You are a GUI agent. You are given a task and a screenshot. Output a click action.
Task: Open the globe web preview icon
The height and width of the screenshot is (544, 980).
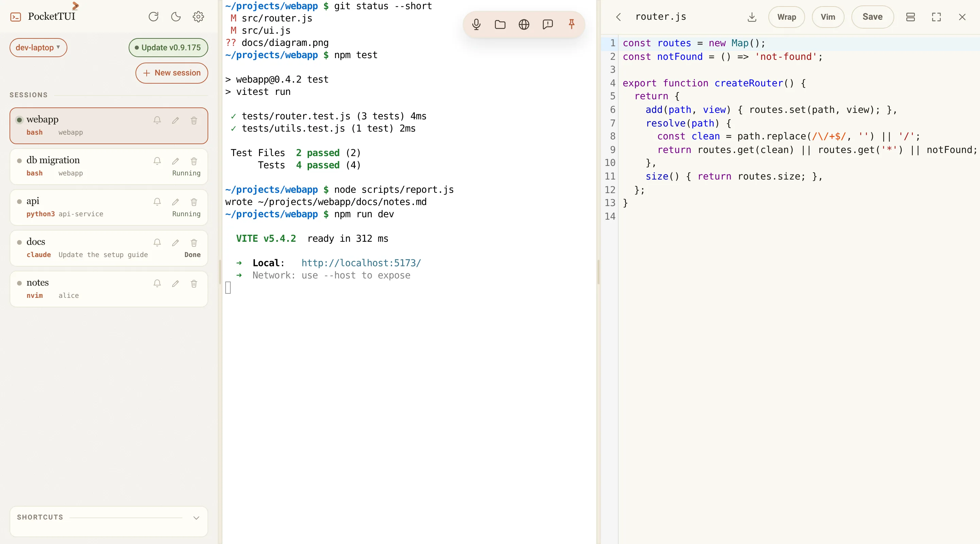[524, 25]
